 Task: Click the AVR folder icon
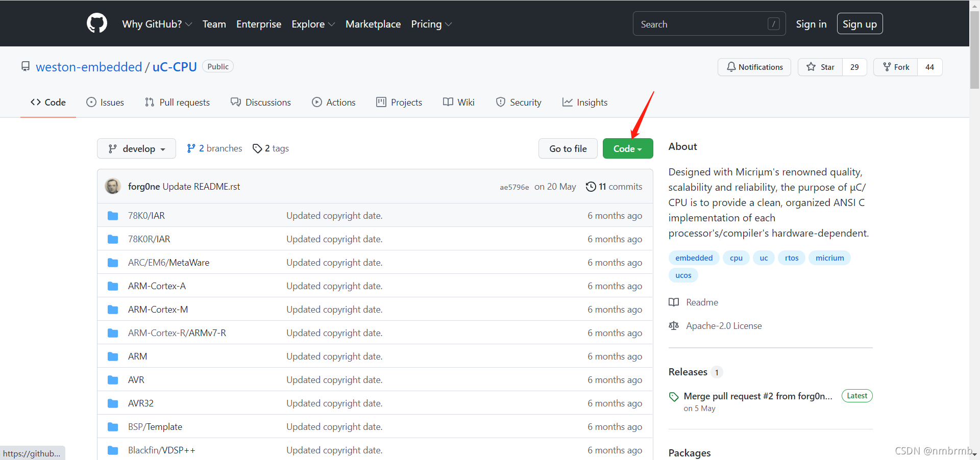tap(113, 380)
